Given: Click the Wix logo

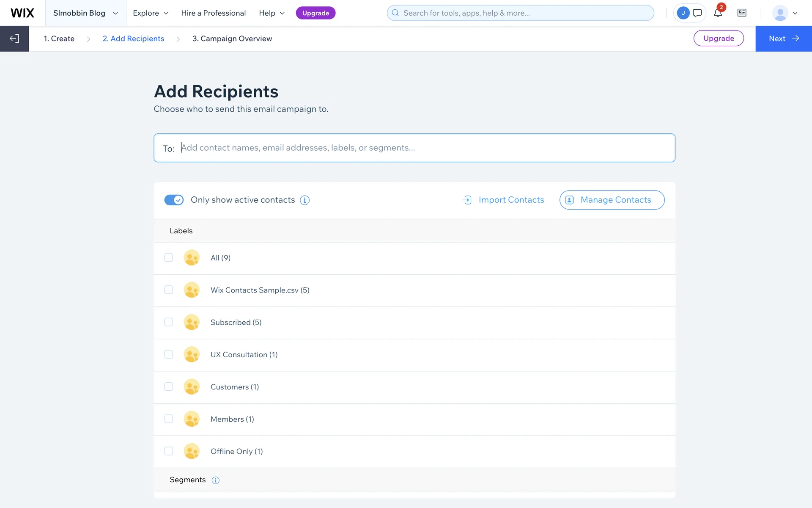Looking at the screenshot, I should coord(22,13).
